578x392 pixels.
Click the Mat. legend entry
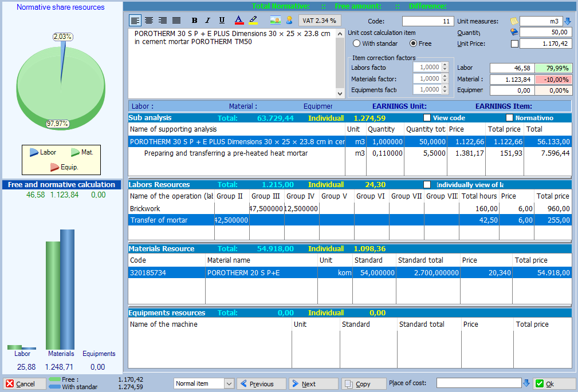(x=82, y=152)
